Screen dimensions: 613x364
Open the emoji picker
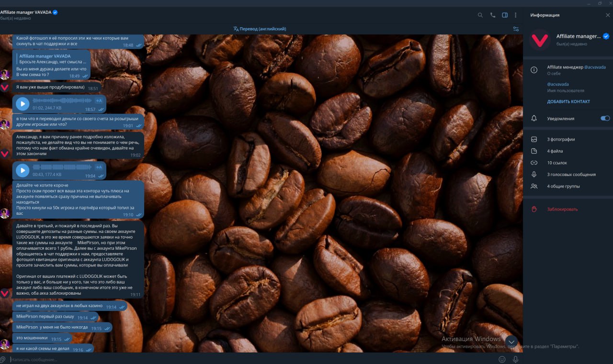pos(502,359)
